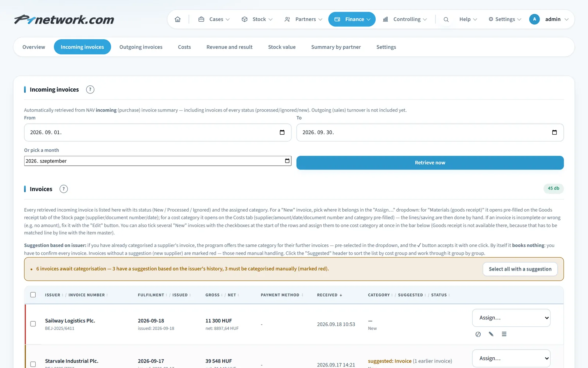The image size is (588, 368).
Task: Open help tooltip next to Invoices heading
Action: (64, 189)
